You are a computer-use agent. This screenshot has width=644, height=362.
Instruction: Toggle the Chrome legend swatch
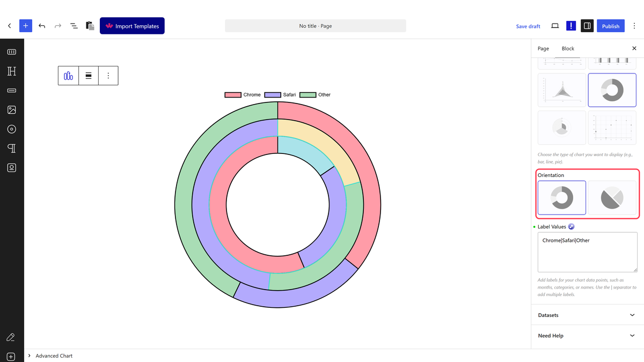tap(233, 95)
